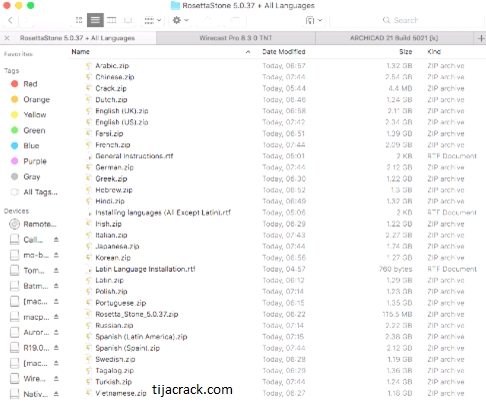Select the Japanese.zip file
Screen dimensions: 486x403
click(x=117, y=246)
